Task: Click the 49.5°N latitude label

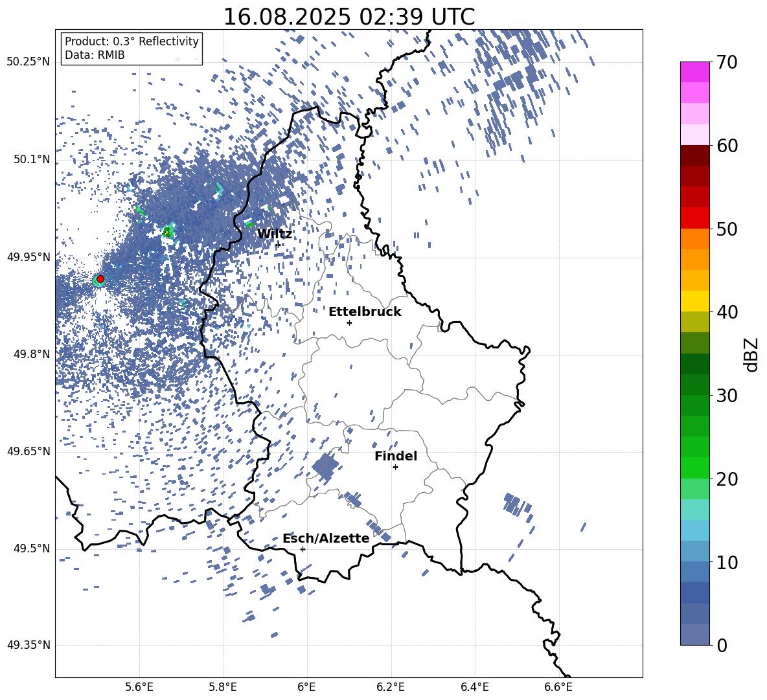Action: click(32, 548)
